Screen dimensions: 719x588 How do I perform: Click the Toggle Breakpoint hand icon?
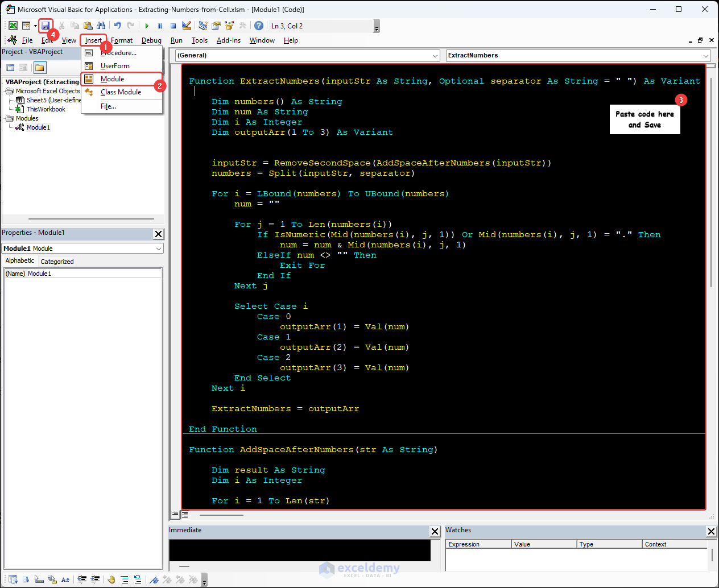[111, 579]
